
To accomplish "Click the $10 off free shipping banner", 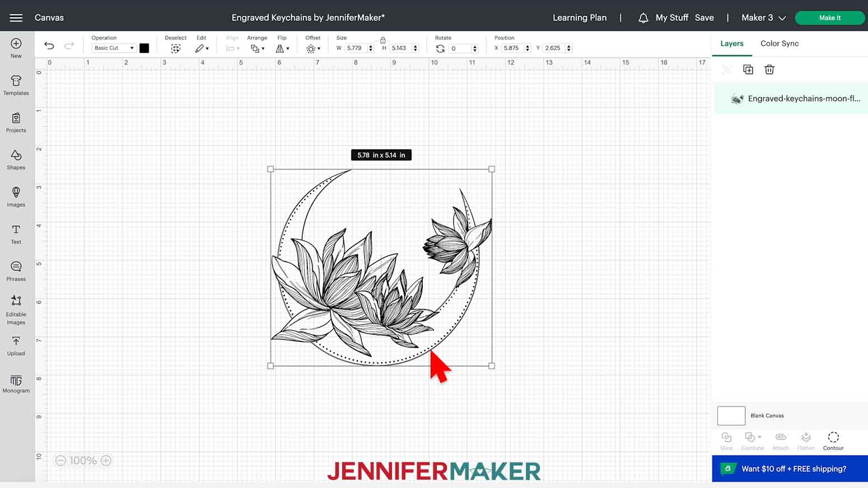I will pyautogui.click(x=790, y=469).
